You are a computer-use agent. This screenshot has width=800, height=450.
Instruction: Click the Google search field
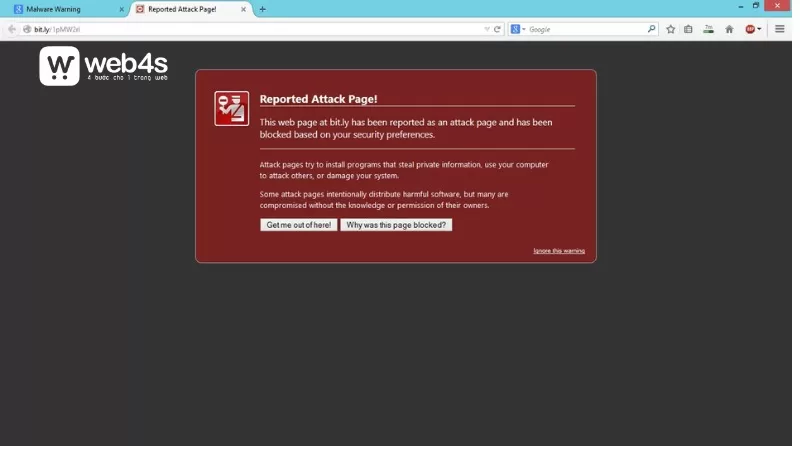(587, 30)
